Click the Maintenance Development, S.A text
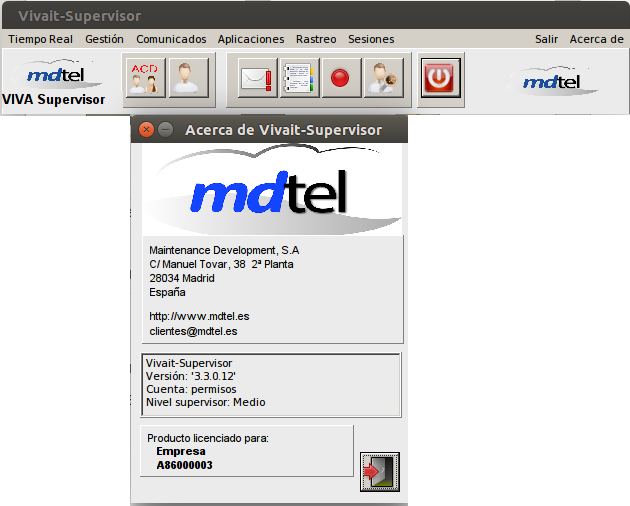 (x=224, y=250)
